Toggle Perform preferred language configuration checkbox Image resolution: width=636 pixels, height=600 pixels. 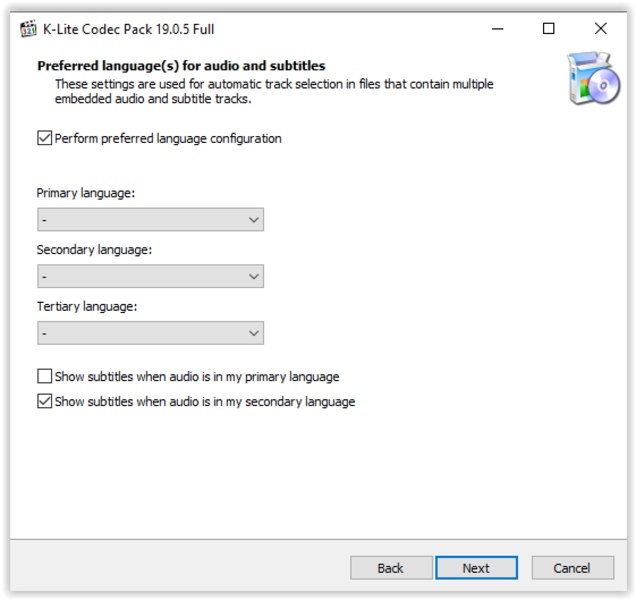[x=45, y=139]
